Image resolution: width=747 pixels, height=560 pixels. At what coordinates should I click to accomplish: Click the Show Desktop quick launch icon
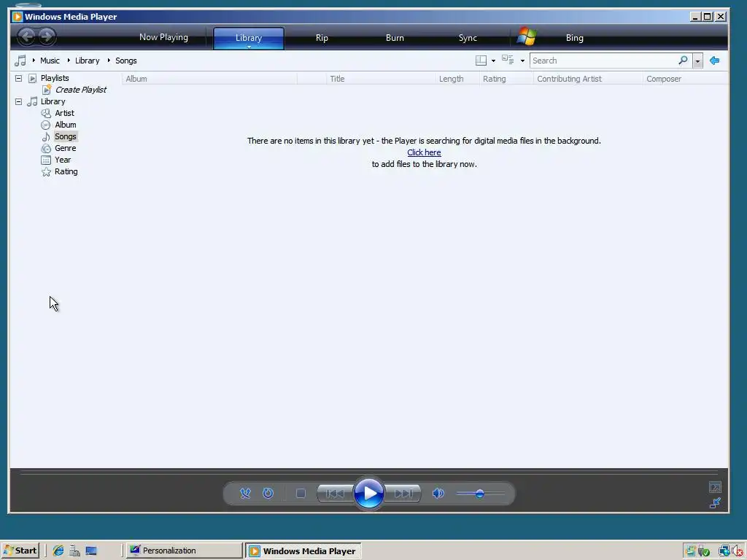click(91, 551)
